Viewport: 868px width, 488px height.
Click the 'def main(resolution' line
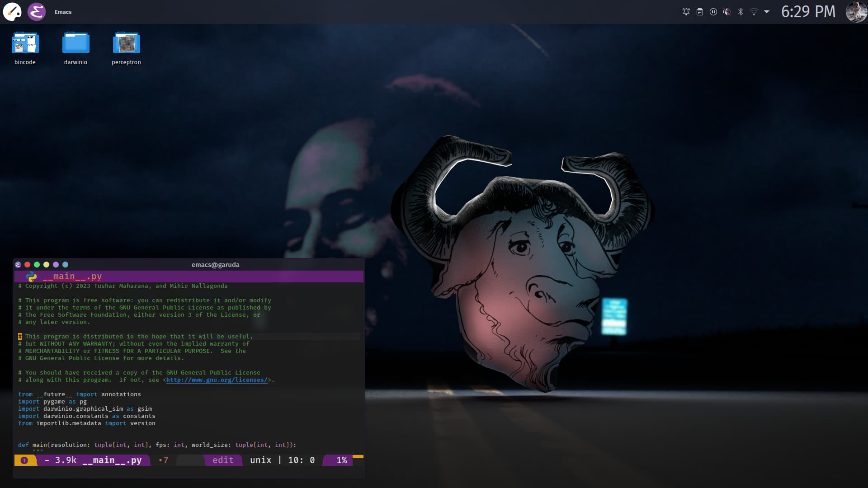point(157,445)
